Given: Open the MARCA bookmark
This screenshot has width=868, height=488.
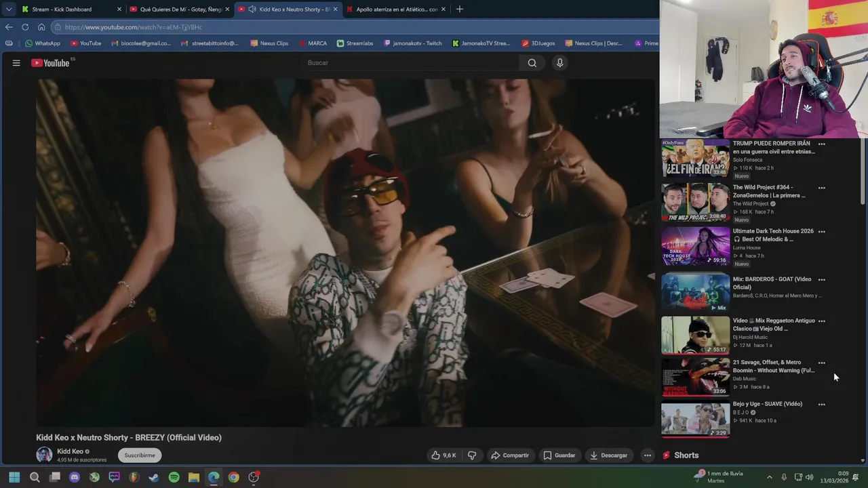Looking at the screenshot, I should coord(312,43).
